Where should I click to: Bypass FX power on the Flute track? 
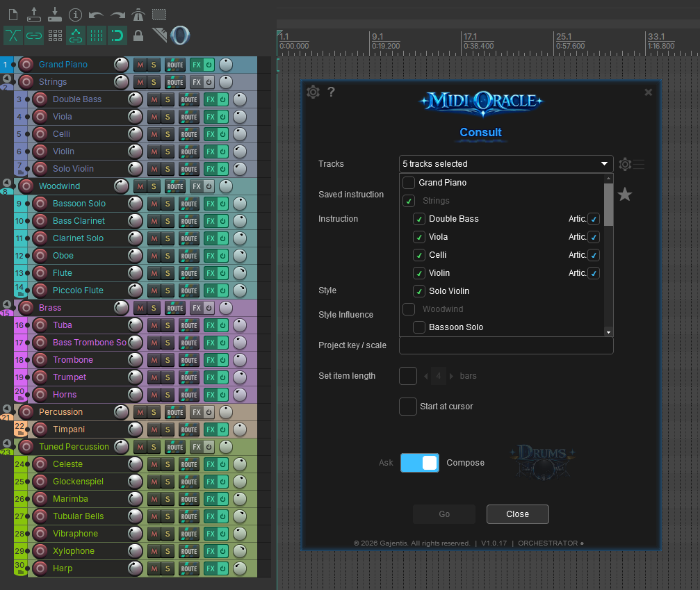[222, 273]
